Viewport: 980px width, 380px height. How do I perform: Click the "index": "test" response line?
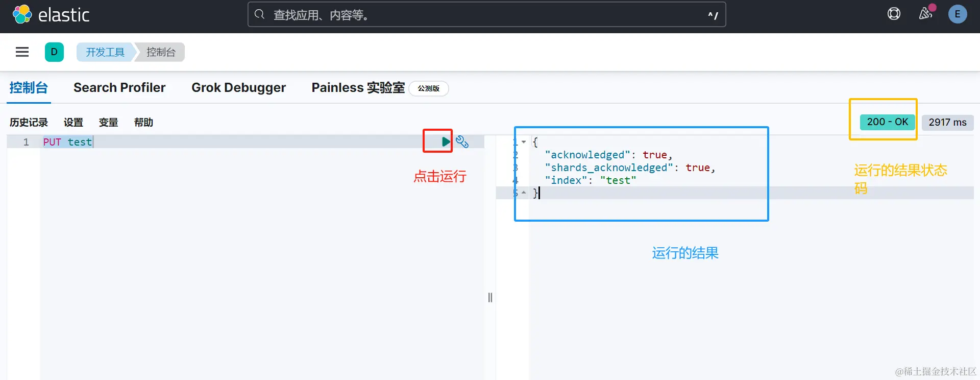pos(590,180)
